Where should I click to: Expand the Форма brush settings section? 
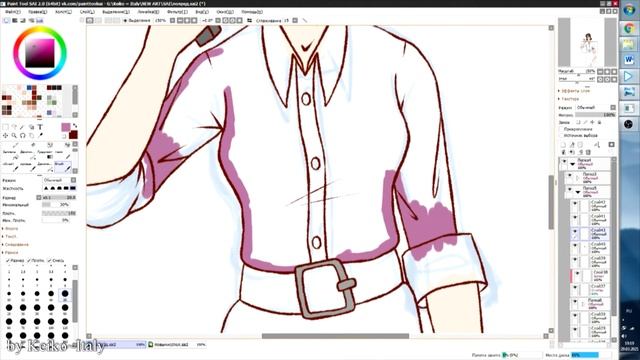pyautogui.click(x=10, y=228)
